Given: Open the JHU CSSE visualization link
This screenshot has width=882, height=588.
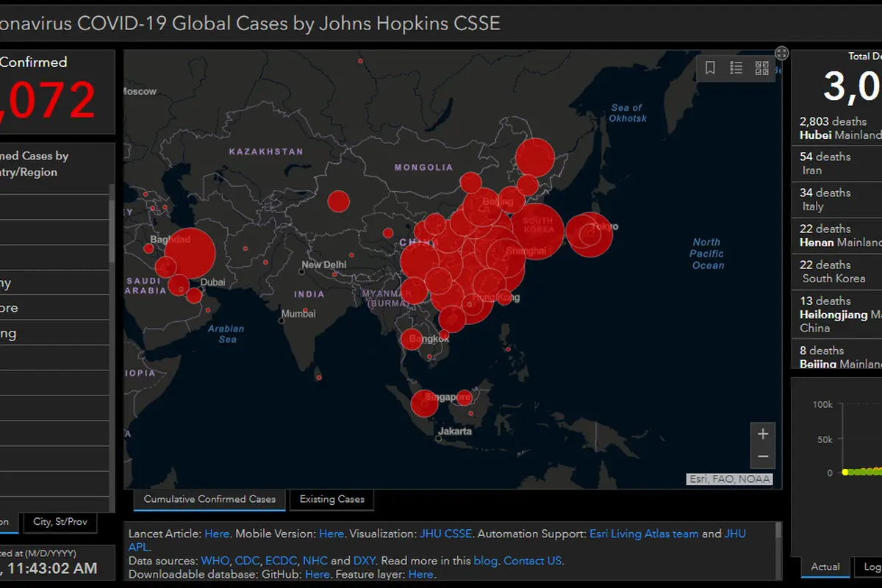Looking at the screenshot, I should click(x=445, y=534).
